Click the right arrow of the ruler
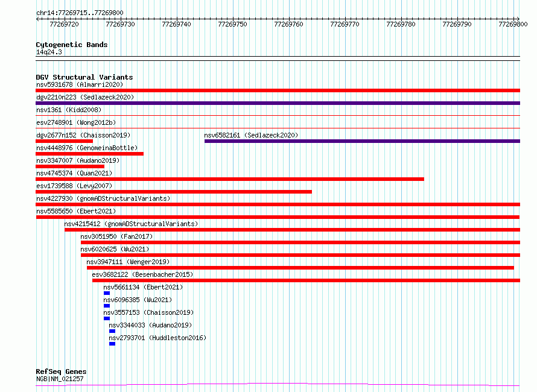537x392 pixels. click(x=518, y=19)
